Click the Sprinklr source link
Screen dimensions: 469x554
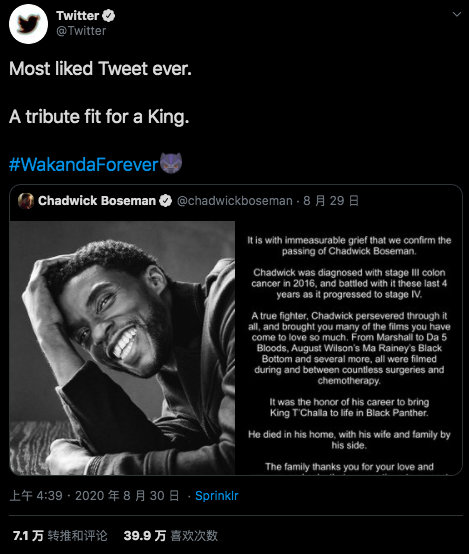(217, 496)
